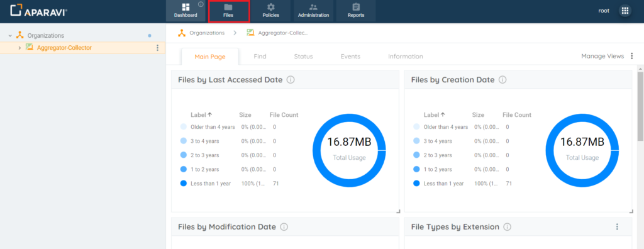
Task: Show info for Files by Last Accessed Date
Action: 291,80
